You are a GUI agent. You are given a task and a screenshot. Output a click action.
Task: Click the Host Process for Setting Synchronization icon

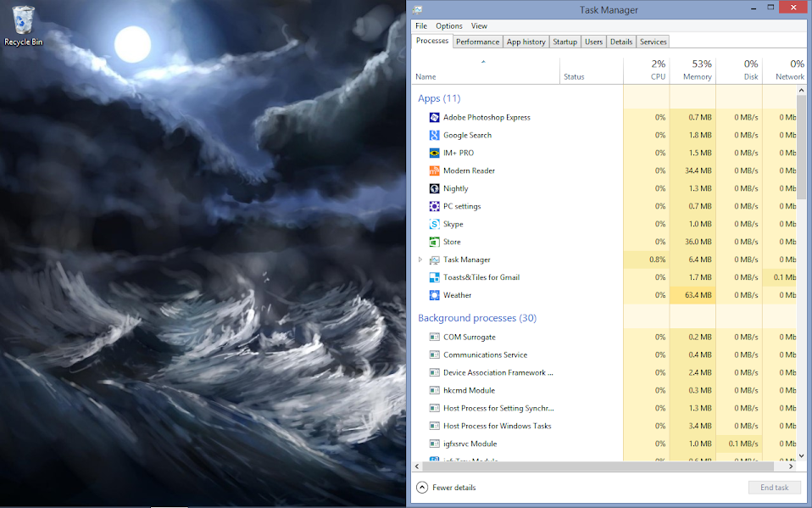pos(435,409)
